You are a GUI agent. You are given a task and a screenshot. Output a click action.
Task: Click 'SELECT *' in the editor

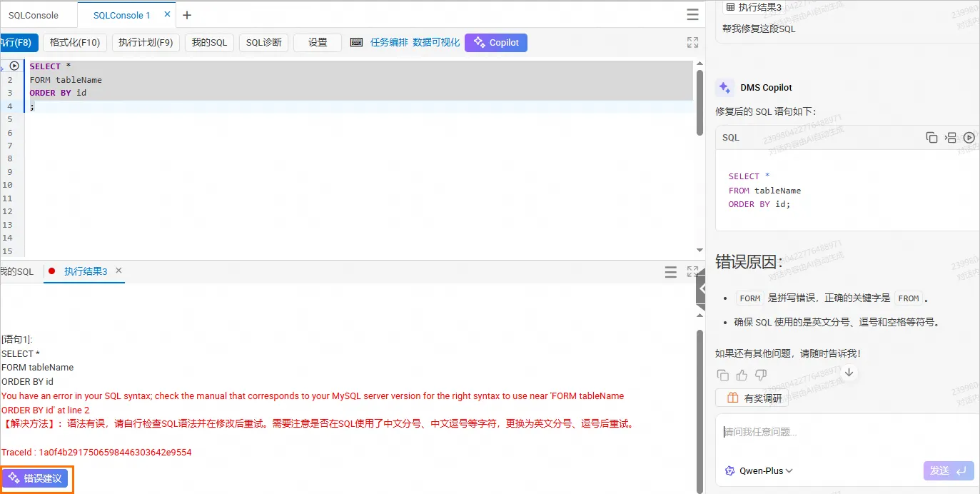tap(50, 66)
